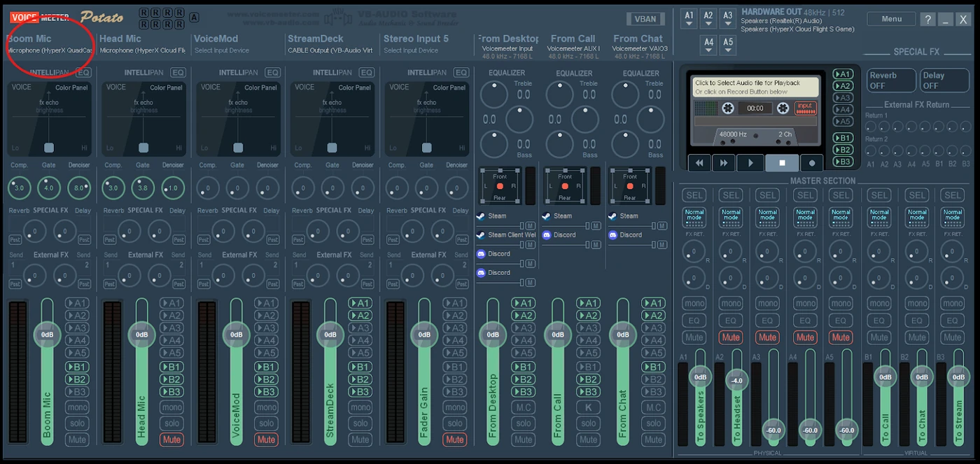Screen dimensions: 980x464
Task: Click the Discord icon under From Chat
Action: coord(612,235)
